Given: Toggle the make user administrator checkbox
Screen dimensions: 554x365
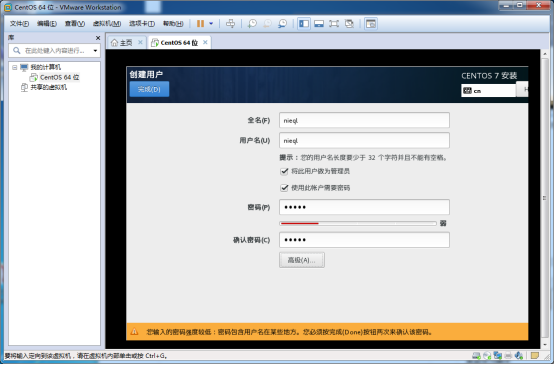Looking at the screenshot, I should tap(284, 171).
